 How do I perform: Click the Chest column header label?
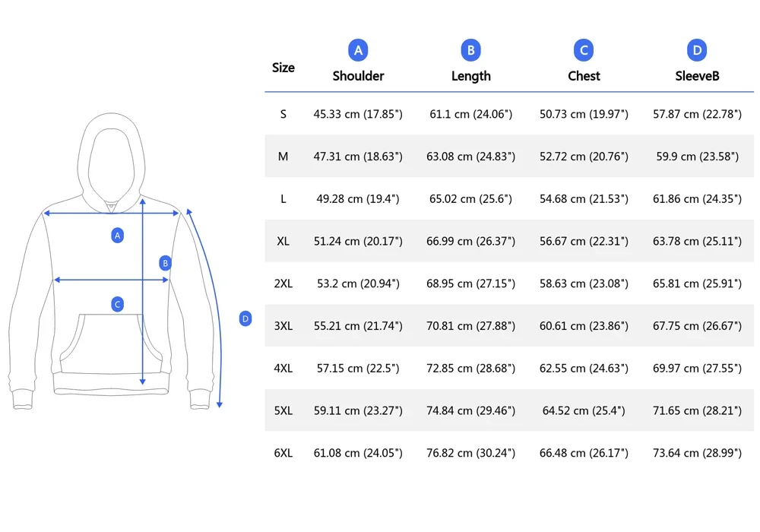point(584,76)
